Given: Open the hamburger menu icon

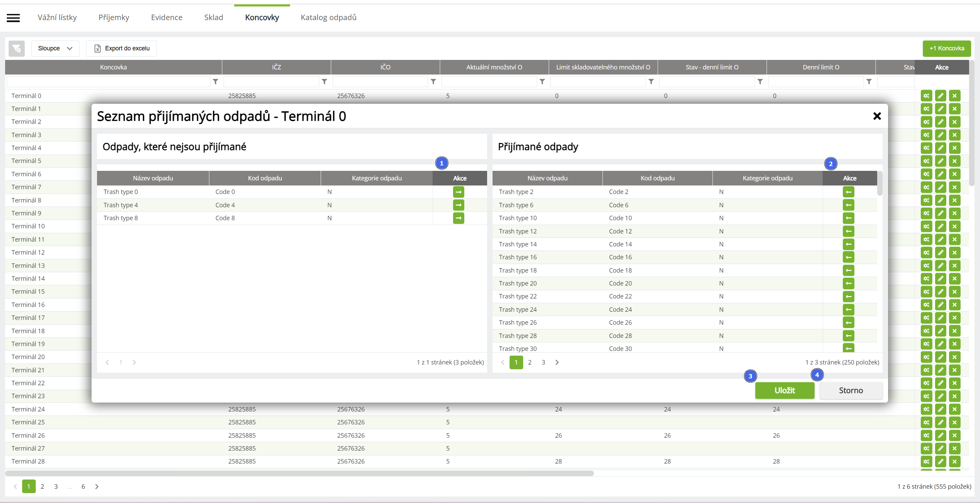Looking at the screenshot, I should (13, 18).
